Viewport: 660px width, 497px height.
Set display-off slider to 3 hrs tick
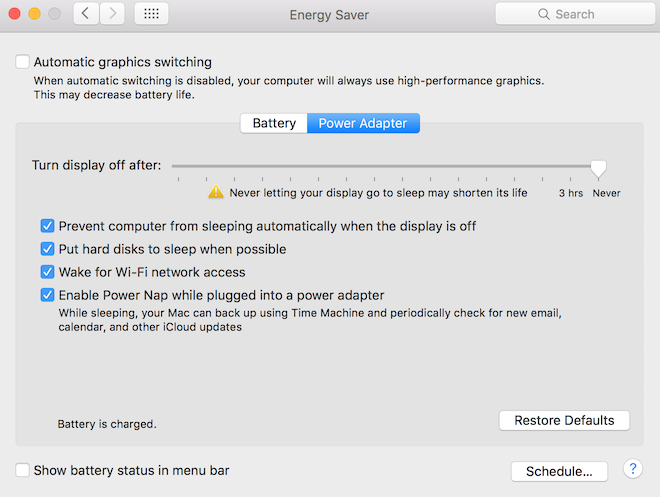[x=570, y=179]
